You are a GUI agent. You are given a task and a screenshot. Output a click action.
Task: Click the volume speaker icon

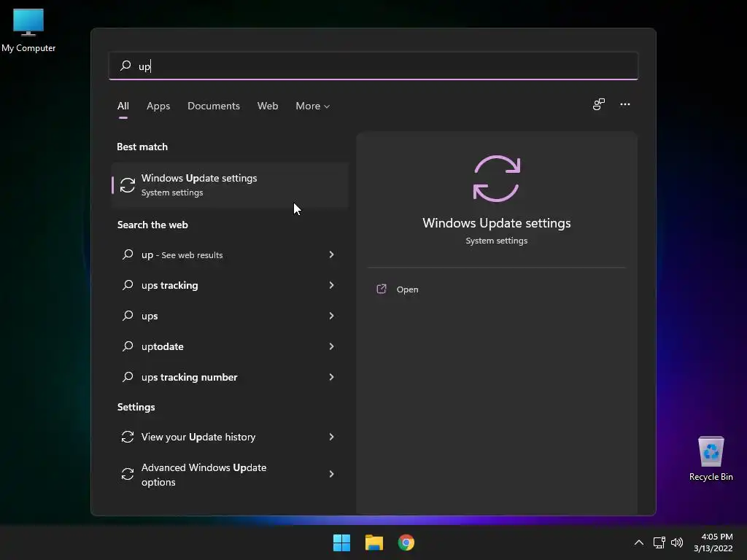pos(676,542)
